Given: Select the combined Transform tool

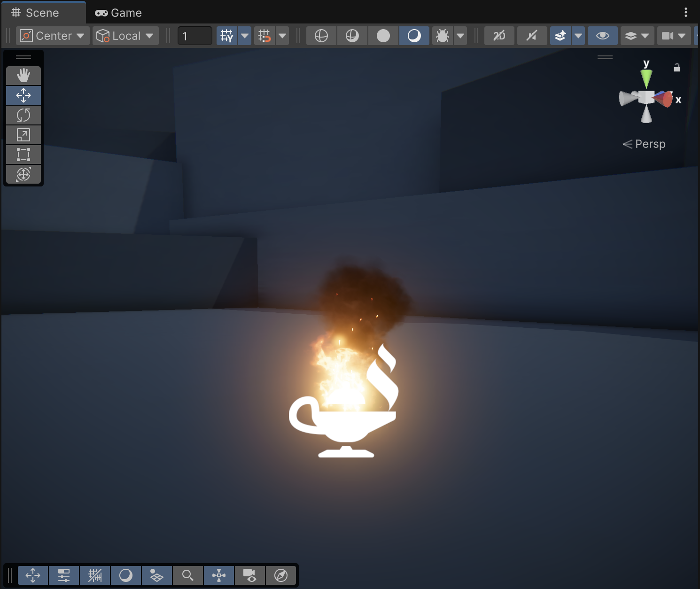Looking at the screenshot, I should [x=23, y=174].
